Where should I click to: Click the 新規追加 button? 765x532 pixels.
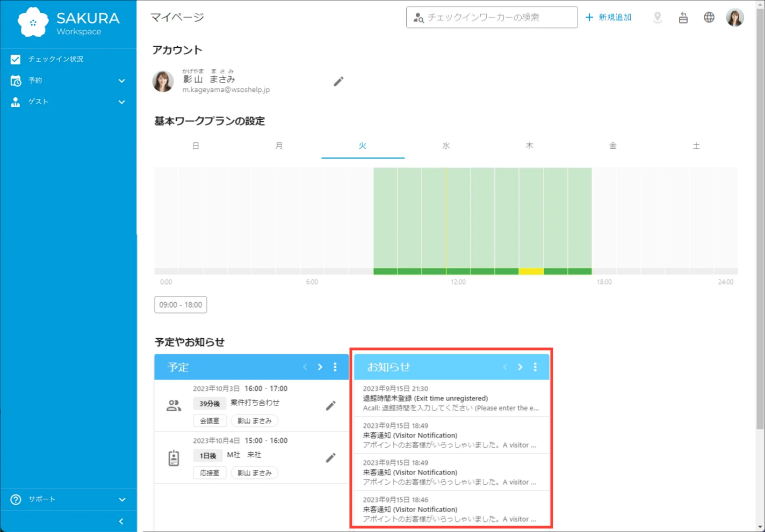click(x=609, y=18)
